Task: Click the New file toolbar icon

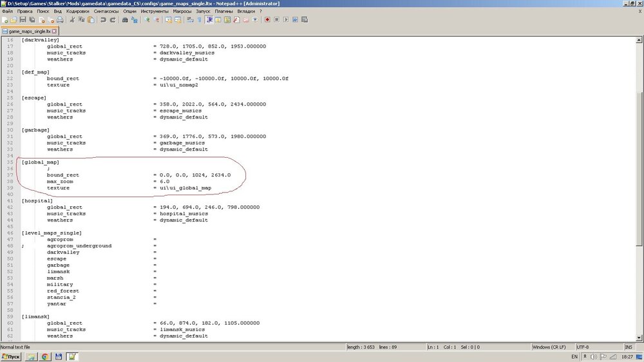Action: point(5,20)
